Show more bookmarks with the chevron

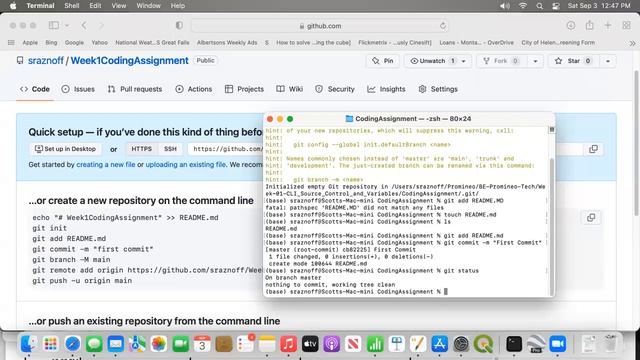pos(632,43)
